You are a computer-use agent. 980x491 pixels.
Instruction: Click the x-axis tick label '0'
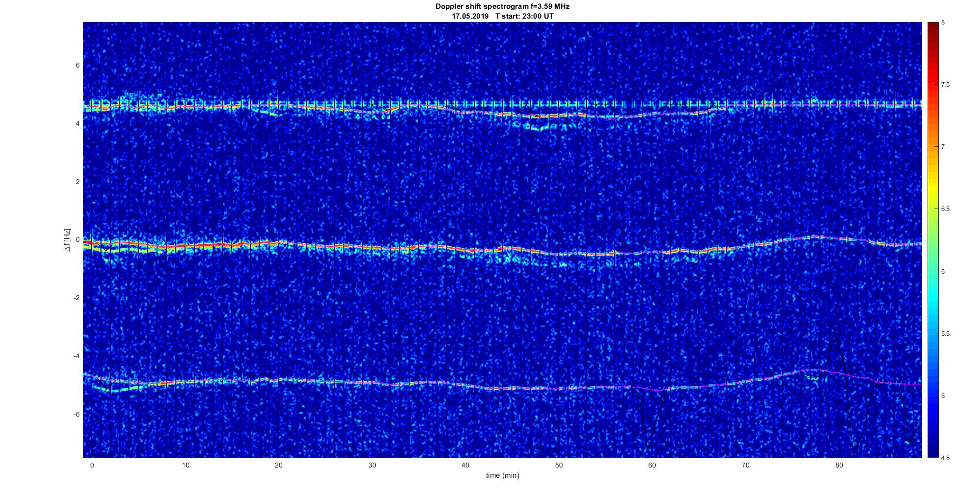[x=92, y=465]
